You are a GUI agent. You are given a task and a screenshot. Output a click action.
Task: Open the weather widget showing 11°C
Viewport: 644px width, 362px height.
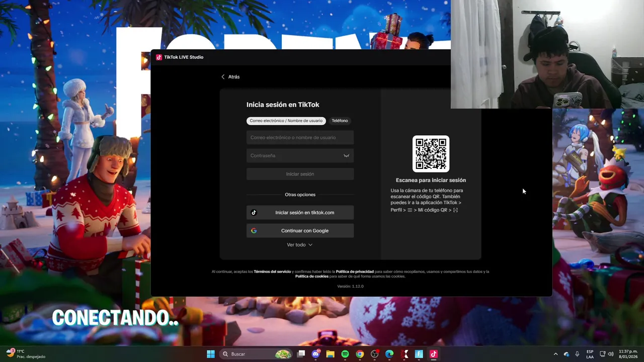point(25,354)
